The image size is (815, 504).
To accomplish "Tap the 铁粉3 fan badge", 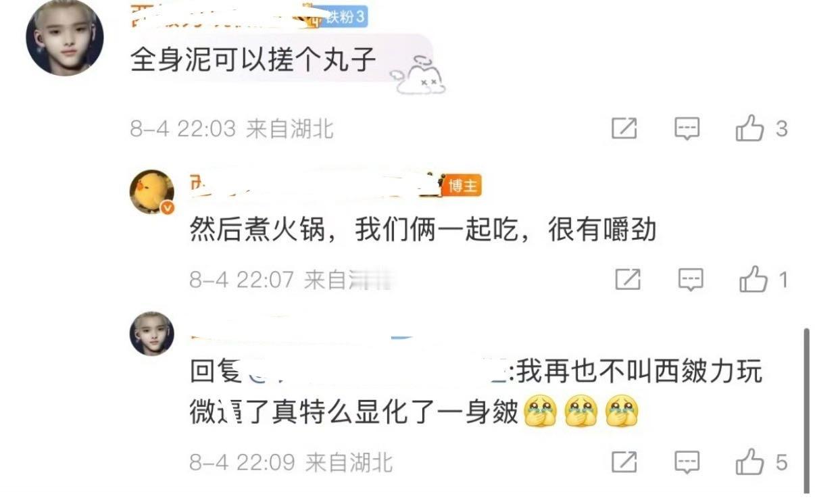I will click(344, 17).
